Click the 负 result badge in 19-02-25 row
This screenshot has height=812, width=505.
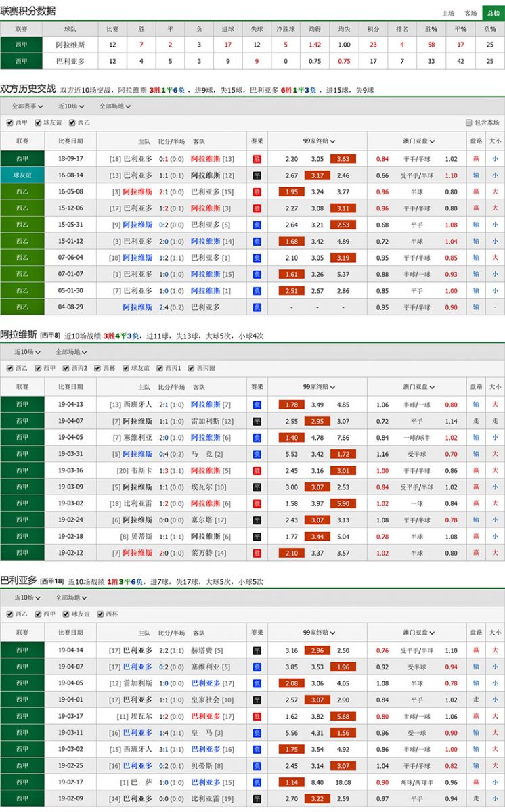point(257,765)
